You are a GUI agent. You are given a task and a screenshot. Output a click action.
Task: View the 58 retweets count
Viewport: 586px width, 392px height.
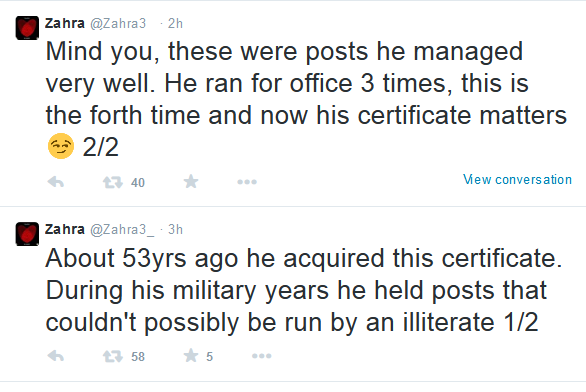[138, 356]
